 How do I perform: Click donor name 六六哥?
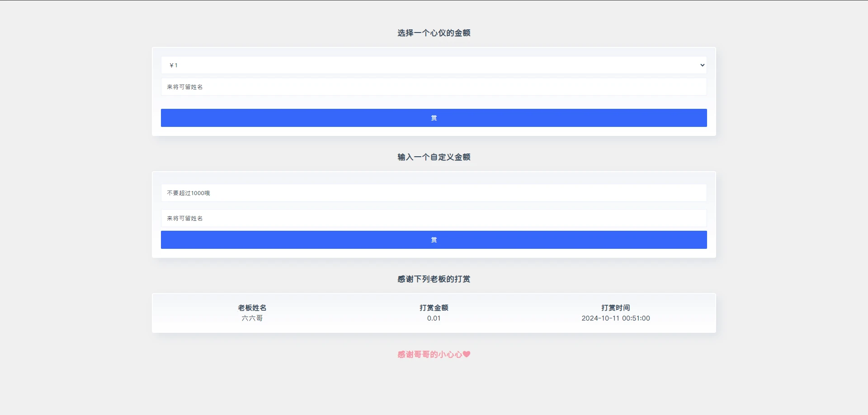point(252,318)
